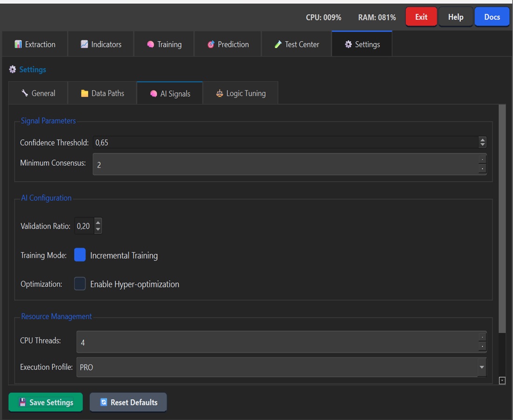
Task: Switch to the General settings tab
Action: (x=38, y=93)
